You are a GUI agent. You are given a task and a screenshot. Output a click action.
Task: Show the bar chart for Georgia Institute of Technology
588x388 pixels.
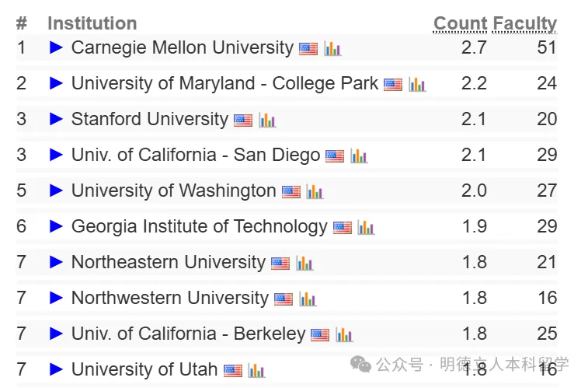click(x=366, y=227)
